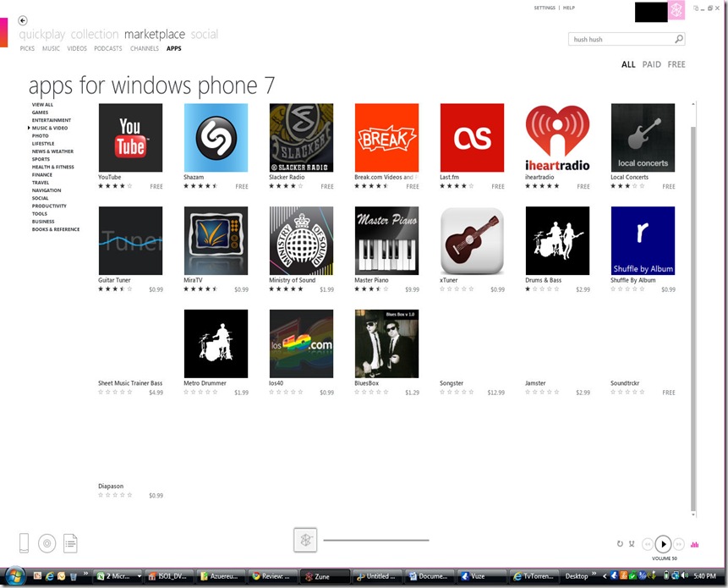728x588 pixels.
Task: Switch to the collection section
Action: (95, 35)
